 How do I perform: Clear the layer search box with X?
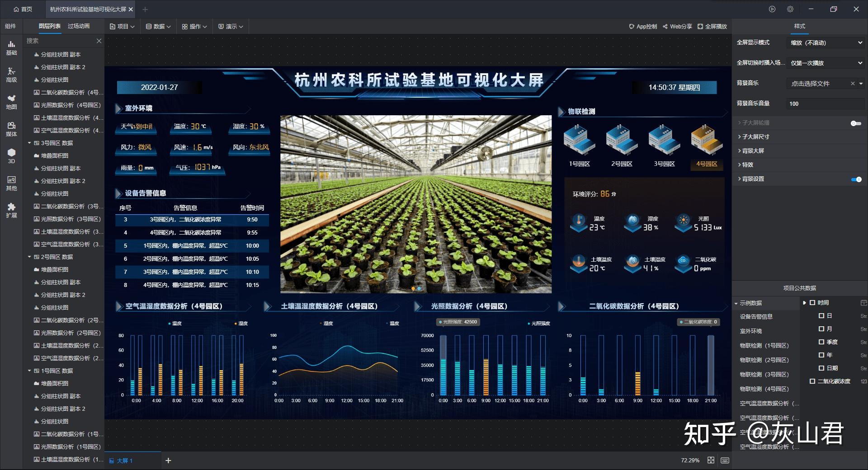(x=99, y=41)
